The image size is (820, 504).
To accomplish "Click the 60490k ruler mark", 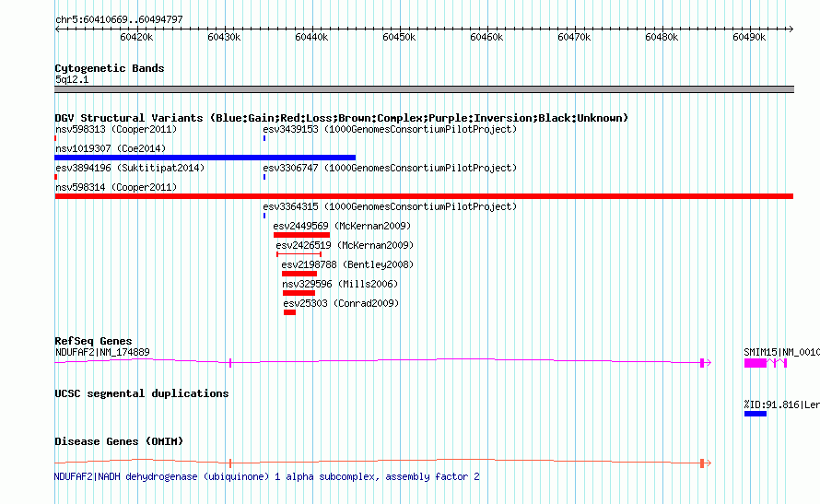I will click(749, 37).
